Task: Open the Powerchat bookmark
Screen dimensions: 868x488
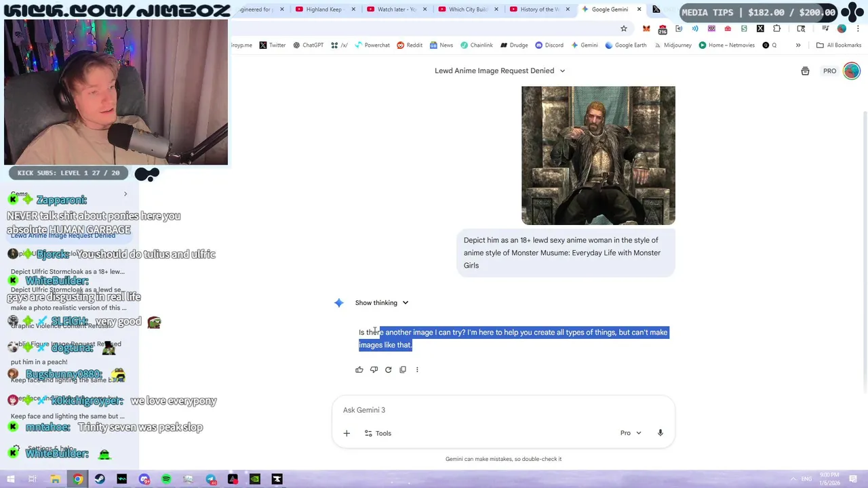Action: 372,45
